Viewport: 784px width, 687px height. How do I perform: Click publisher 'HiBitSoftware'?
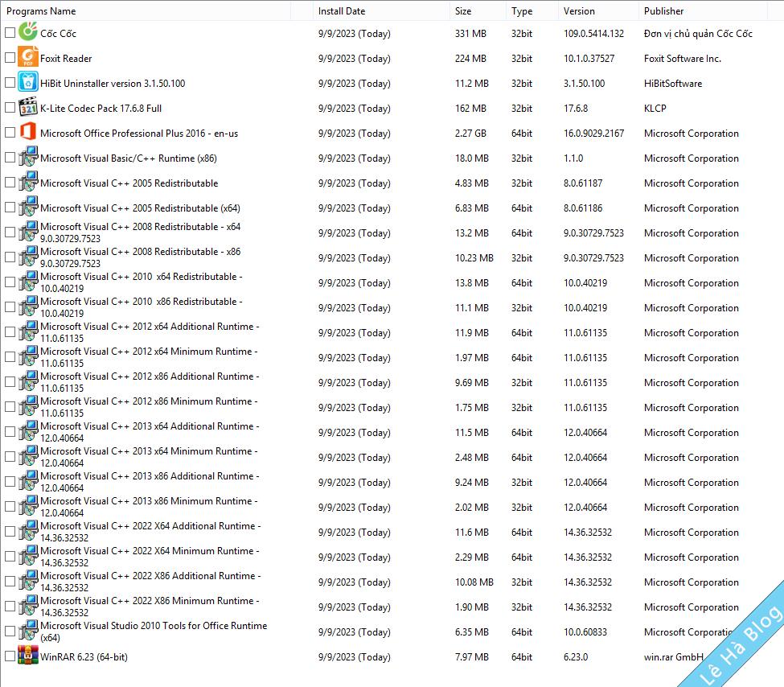673,84
